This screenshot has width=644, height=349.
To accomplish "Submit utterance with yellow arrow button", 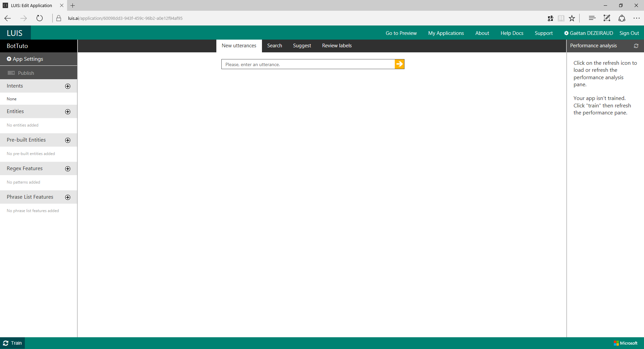I will tap(399, 64).
